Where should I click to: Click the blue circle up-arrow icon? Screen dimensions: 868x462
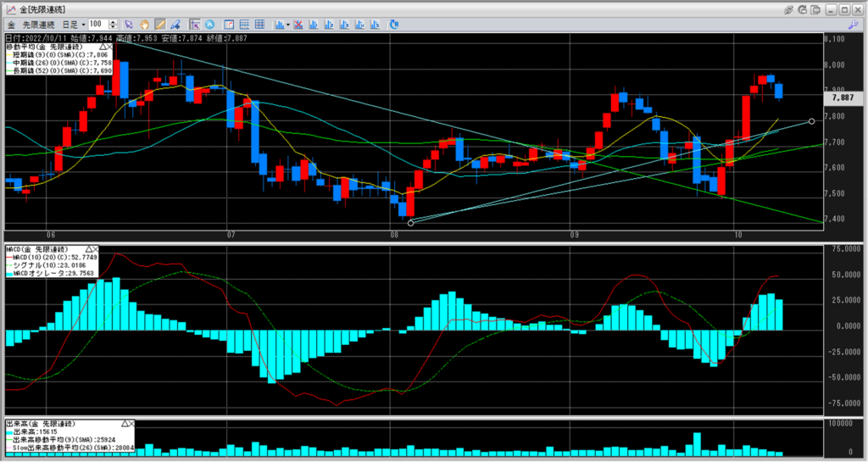coord(210,25)
